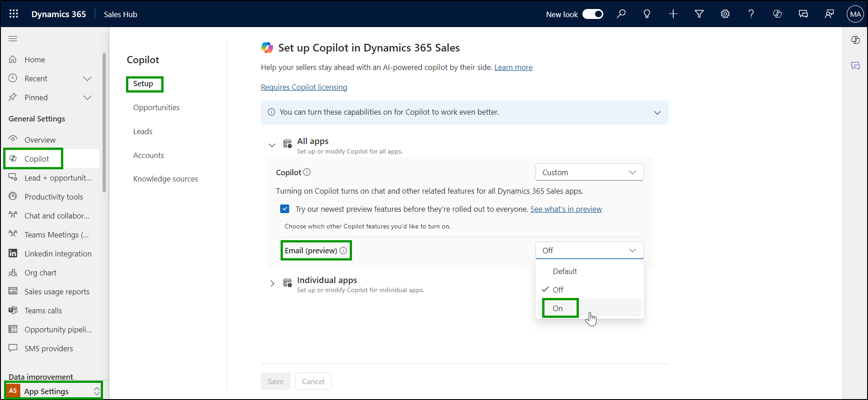
Task: Click info icon beside Email (preview)
Action: (x=343, y=251)
